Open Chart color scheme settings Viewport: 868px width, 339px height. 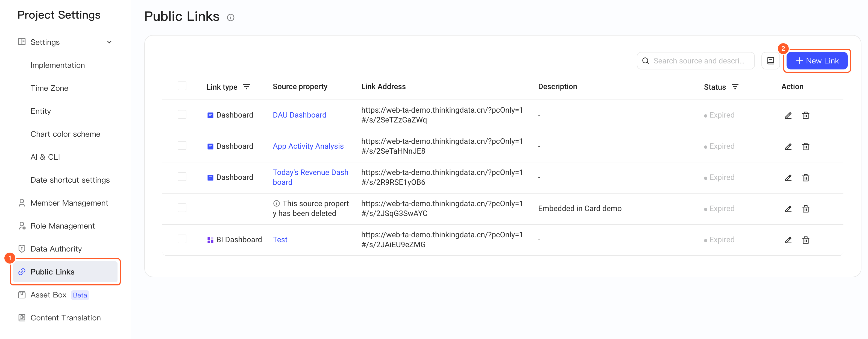[x=65, y=134]
